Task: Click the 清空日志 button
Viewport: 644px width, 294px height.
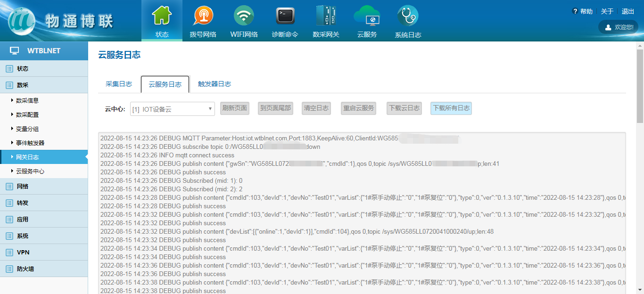Action: point(316,108)
